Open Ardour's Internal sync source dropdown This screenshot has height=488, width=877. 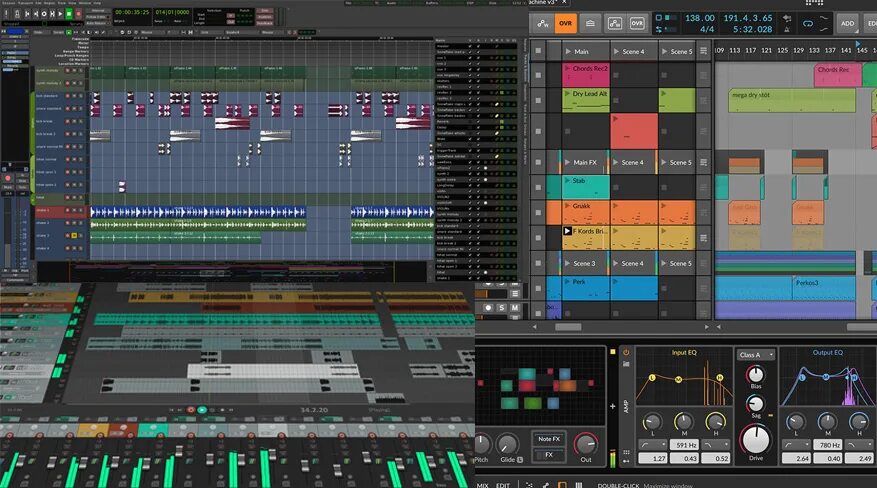(98, 11)
